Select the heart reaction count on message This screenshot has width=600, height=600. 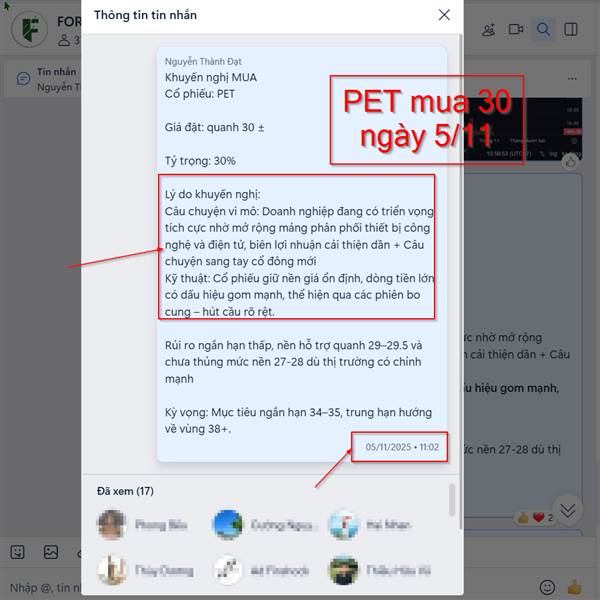[x=543, y=518]
